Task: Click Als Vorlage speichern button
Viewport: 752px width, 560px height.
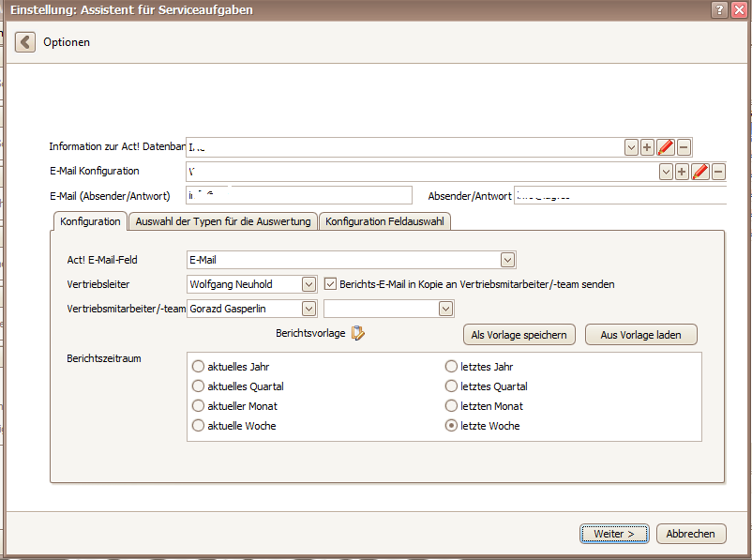Action: click(x=519, y=335)
